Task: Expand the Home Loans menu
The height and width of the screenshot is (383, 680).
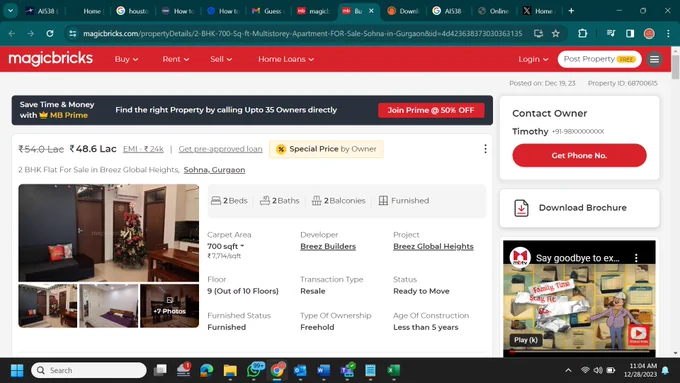Action: (x=286, y=59)
